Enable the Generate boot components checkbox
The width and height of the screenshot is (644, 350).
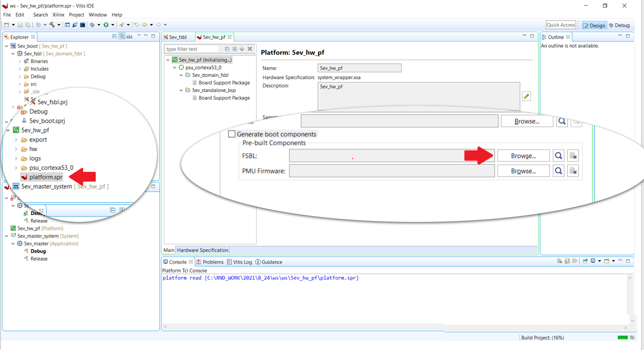[x=232, y=134]
